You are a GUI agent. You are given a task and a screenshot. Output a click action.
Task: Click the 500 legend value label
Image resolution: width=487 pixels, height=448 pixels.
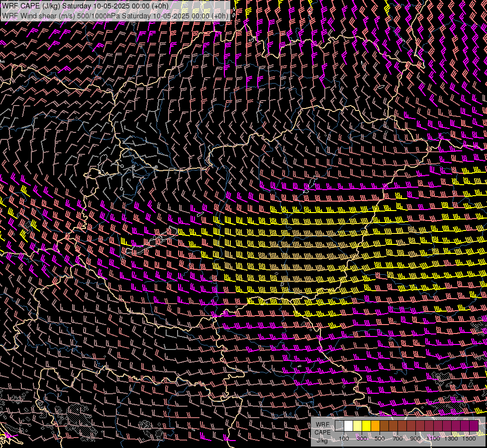click(380, 439)
